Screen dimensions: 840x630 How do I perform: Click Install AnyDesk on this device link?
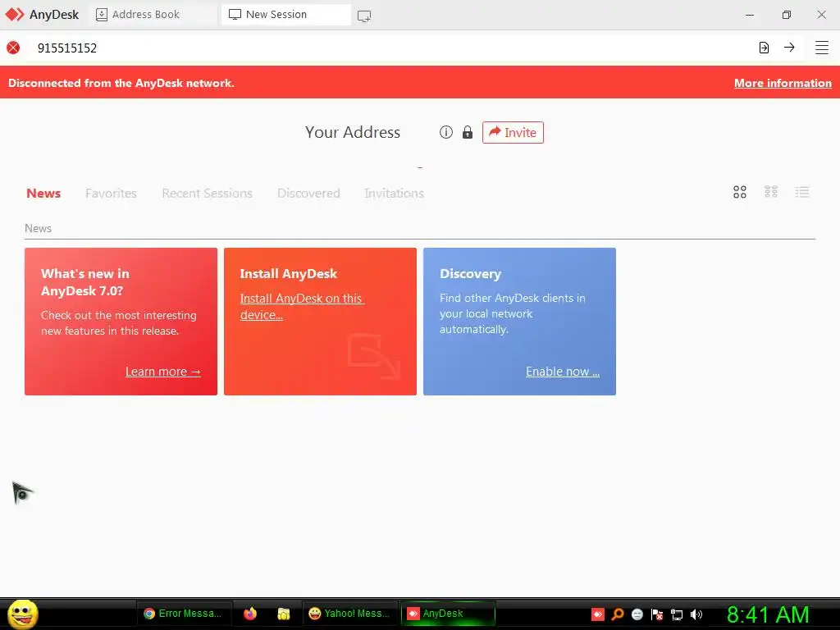[302, 307]
